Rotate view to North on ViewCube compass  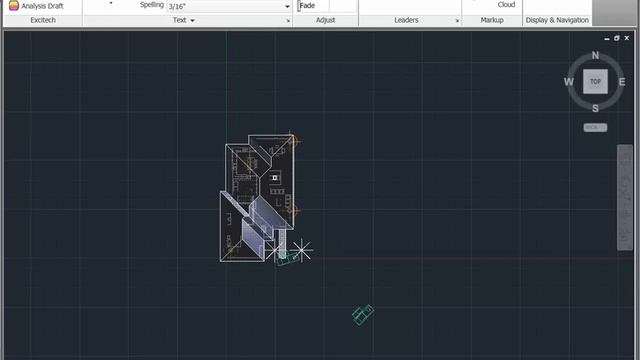(596, 55)
